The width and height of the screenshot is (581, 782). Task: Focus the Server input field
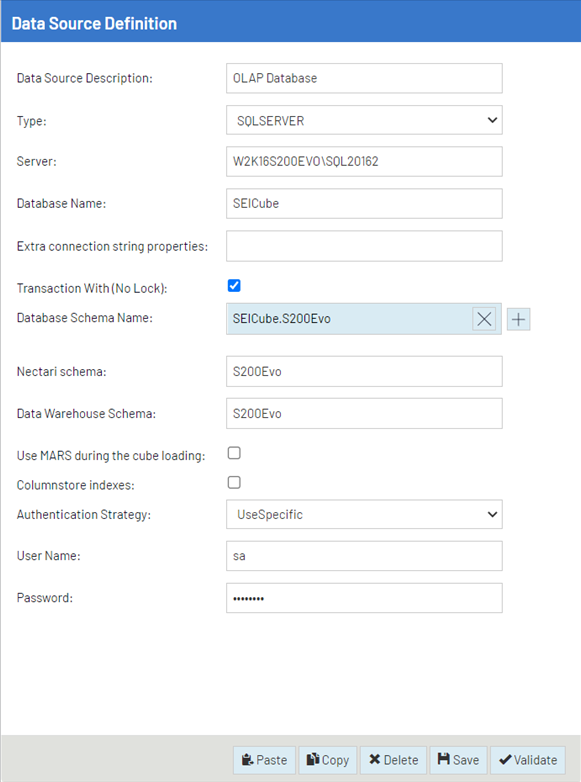click(x=364, y=162)
